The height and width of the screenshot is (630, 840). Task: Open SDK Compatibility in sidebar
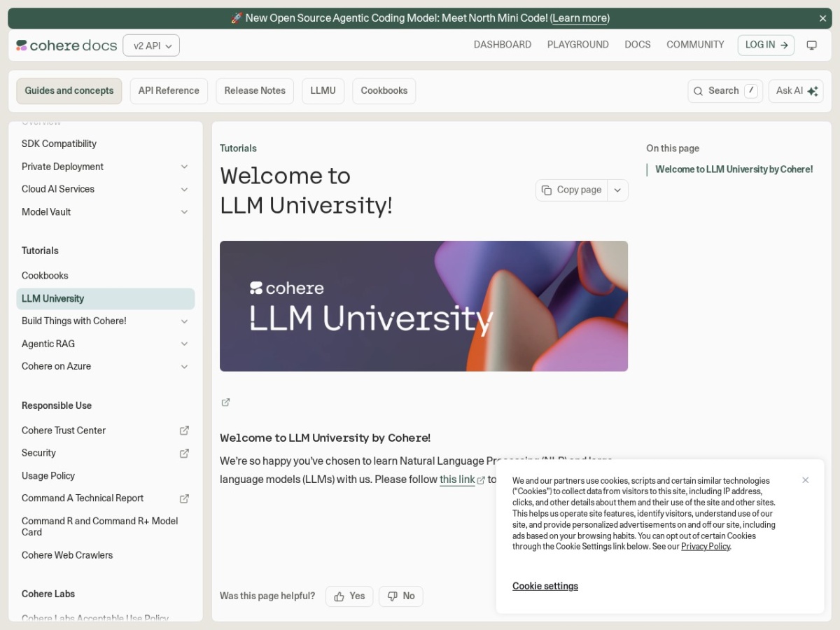(59, 143)
